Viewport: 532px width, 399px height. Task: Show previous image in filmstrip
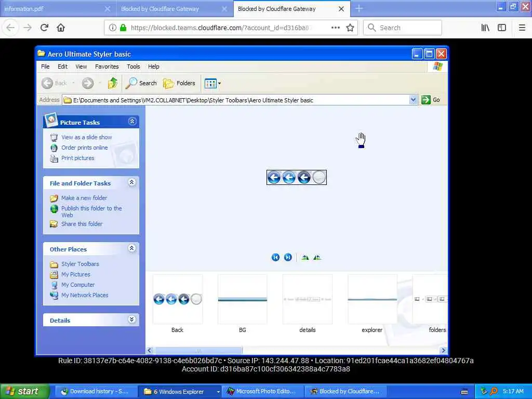pyautogui.click(x=275, y=258)
